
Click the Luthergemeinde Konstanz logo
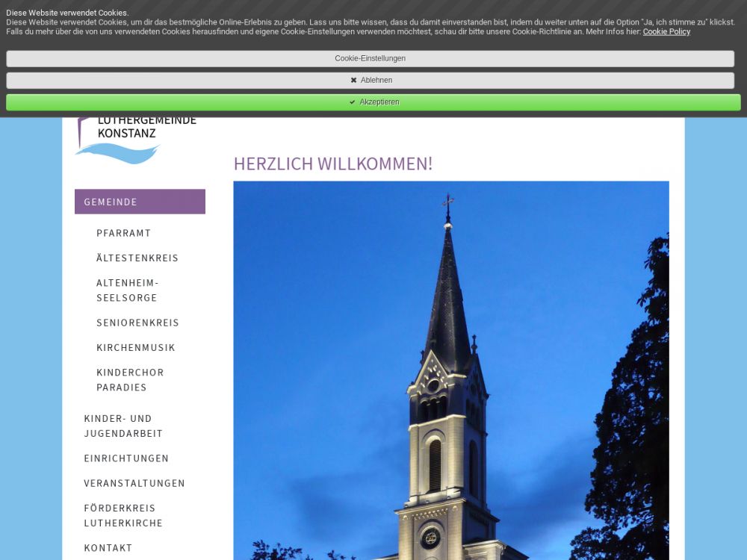tap(134, 138)
